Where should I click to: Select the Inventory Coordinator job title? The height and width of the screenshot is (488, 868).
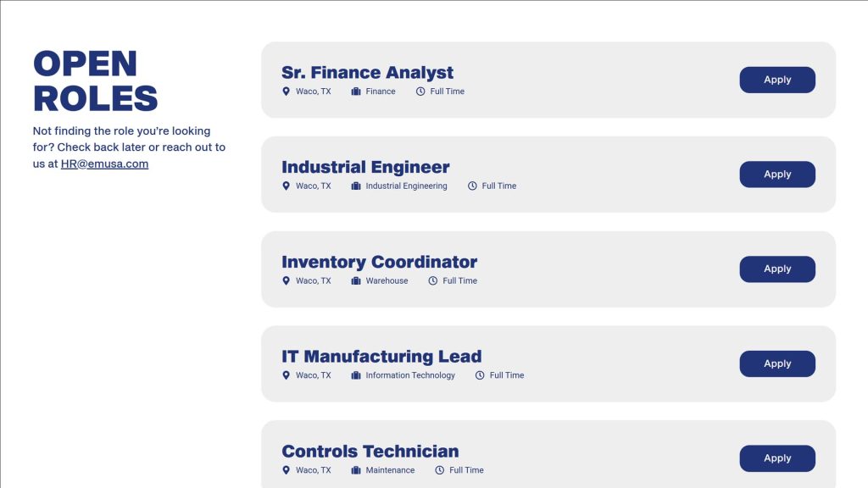(x=379, y=262)
